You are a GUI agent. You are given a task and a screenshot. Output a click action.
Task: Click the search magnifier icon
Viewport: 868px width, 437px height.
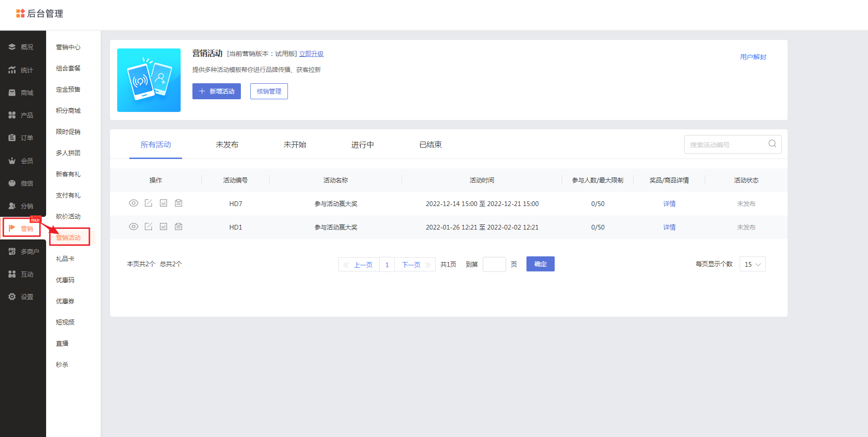tap(772, 144)
